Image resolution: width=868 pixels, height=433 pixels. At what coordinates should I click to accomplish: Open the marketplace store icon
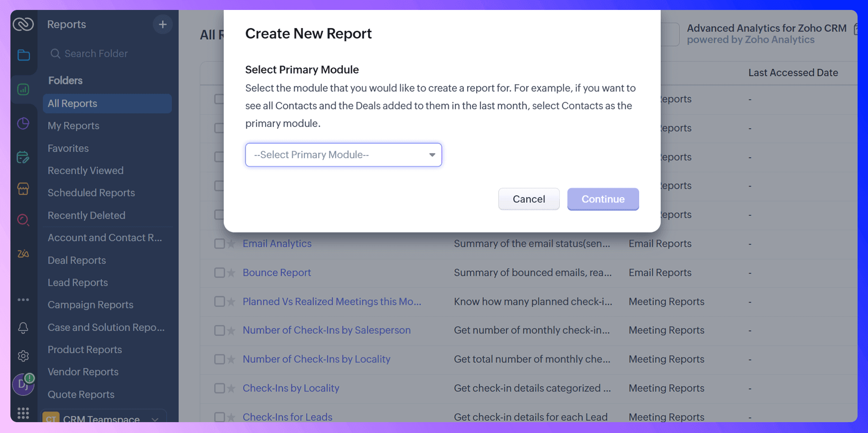[24, 188]
